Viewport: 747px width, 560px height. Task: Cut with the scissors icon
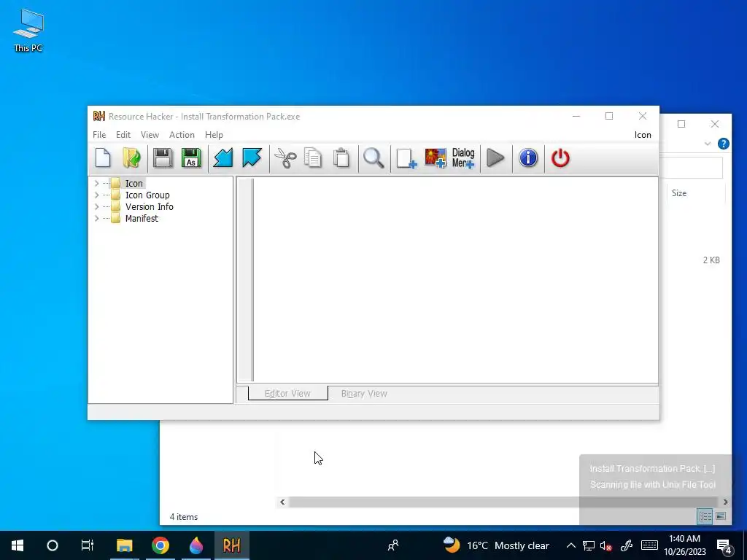click(285, 158)
